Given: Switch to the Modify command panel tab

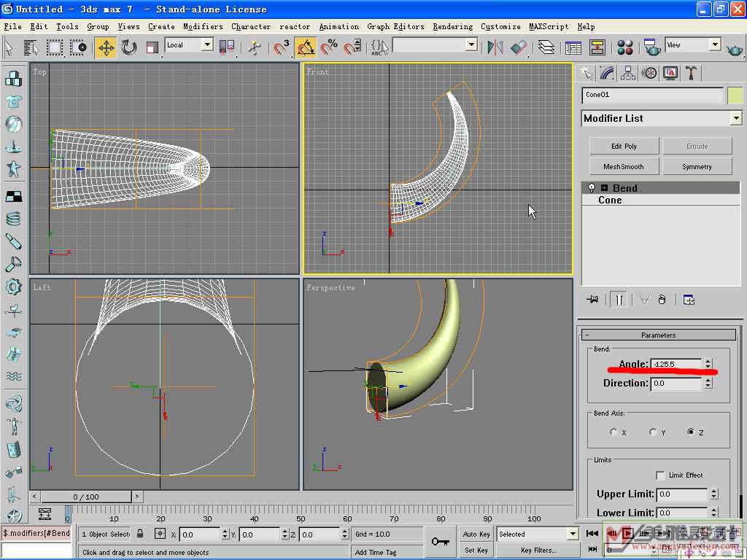Looking at the screenshot, I should (x=607, y=74).
